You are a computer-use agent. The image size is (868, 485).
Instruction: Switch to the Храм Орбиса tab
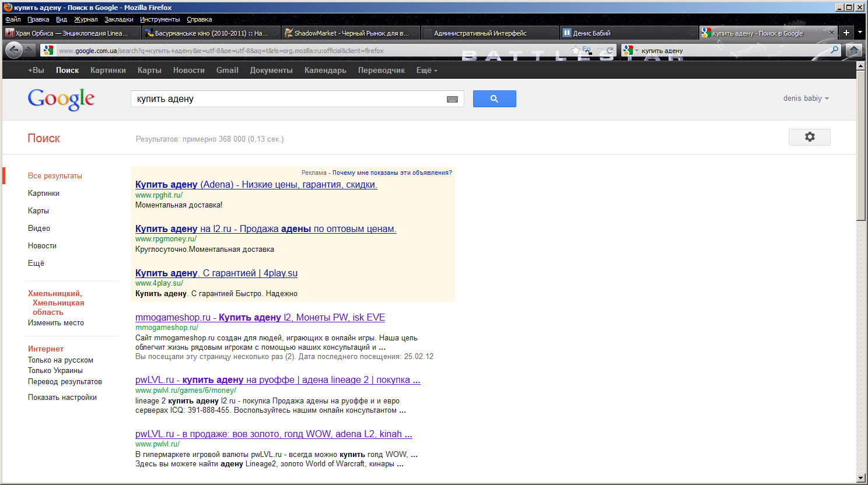72,33
